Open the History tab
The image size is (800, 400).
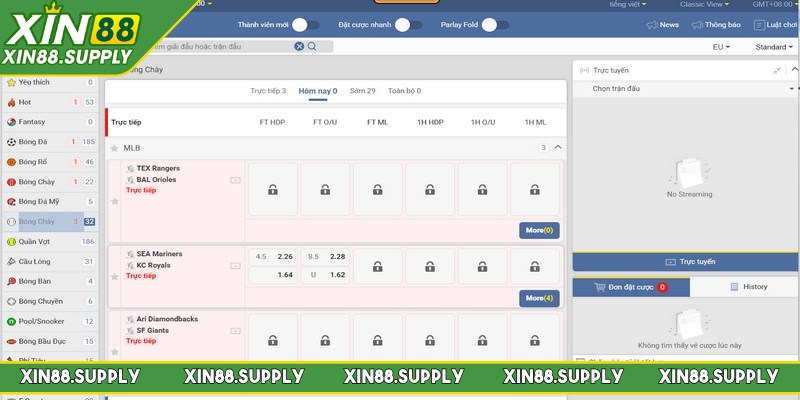pyautogui.click(x=748, y=287)
